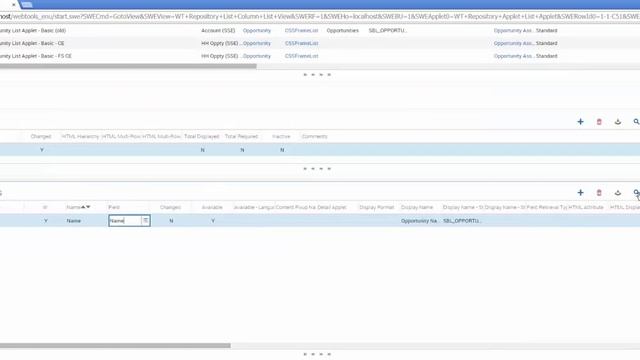Click bottom list columns horizontal scrollbar

(115, 346)
